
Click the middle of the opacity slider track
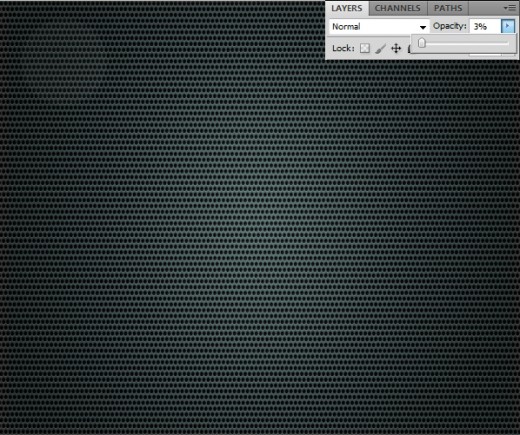click(464, 43)
